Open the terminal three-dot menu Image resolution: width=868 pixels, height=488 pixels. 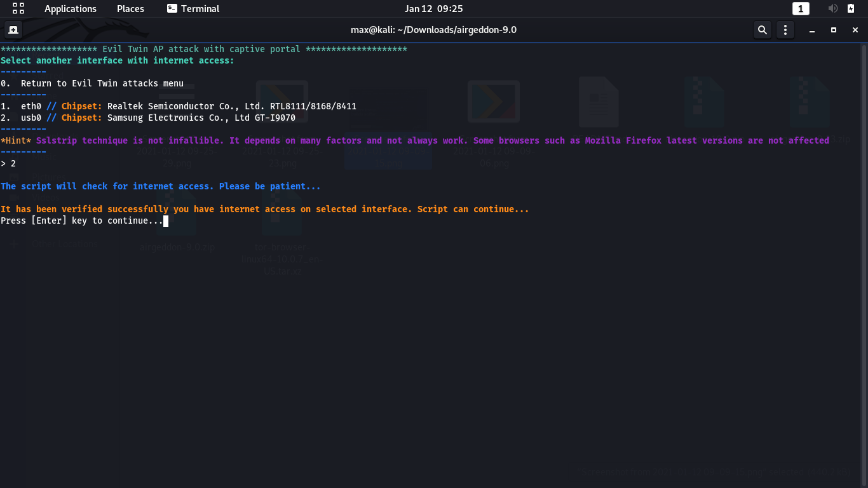[785, 30]
